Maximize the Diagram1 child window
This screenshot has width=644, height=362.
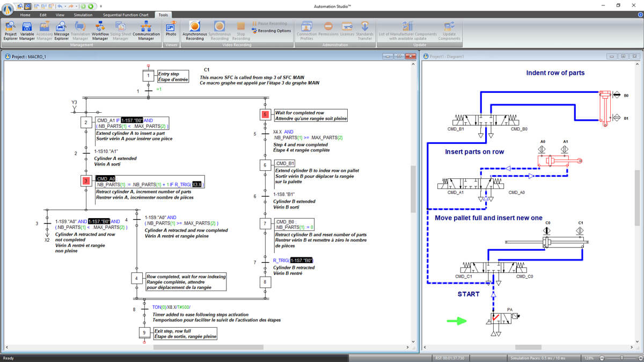[x=623, y=56]
